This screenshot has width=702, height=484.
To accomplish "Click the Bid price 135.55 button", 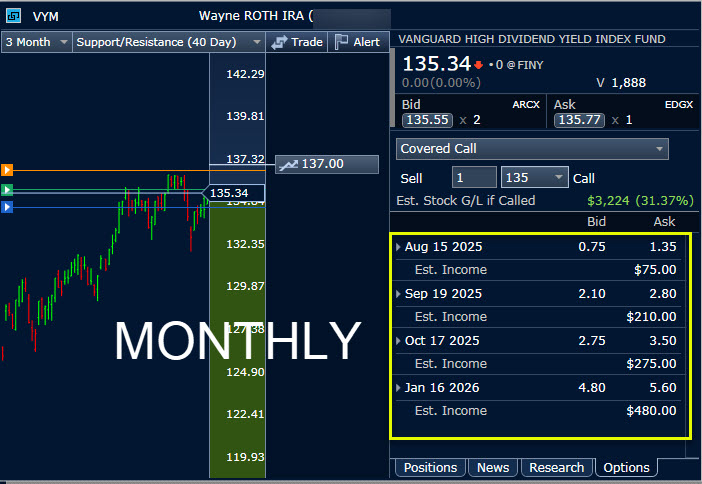I will click(x=421, y=120).
